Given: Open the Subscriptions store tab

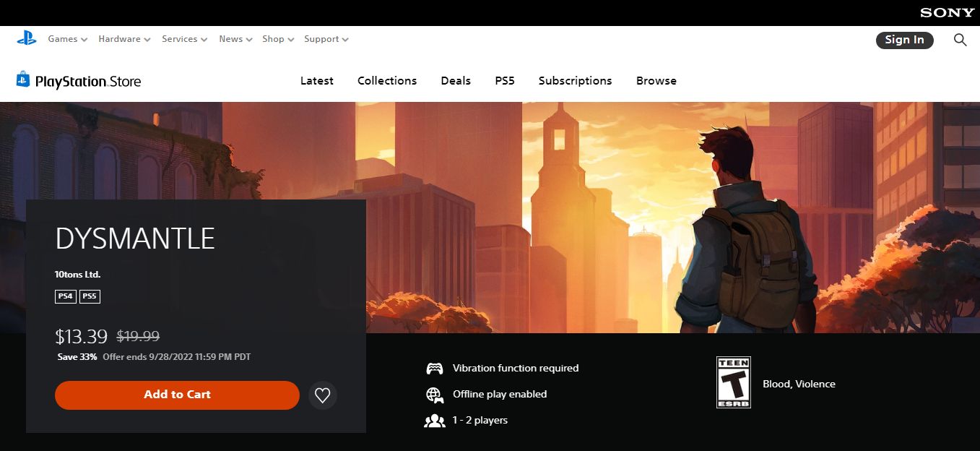Looking at the screenshot, I should (575, 81).
